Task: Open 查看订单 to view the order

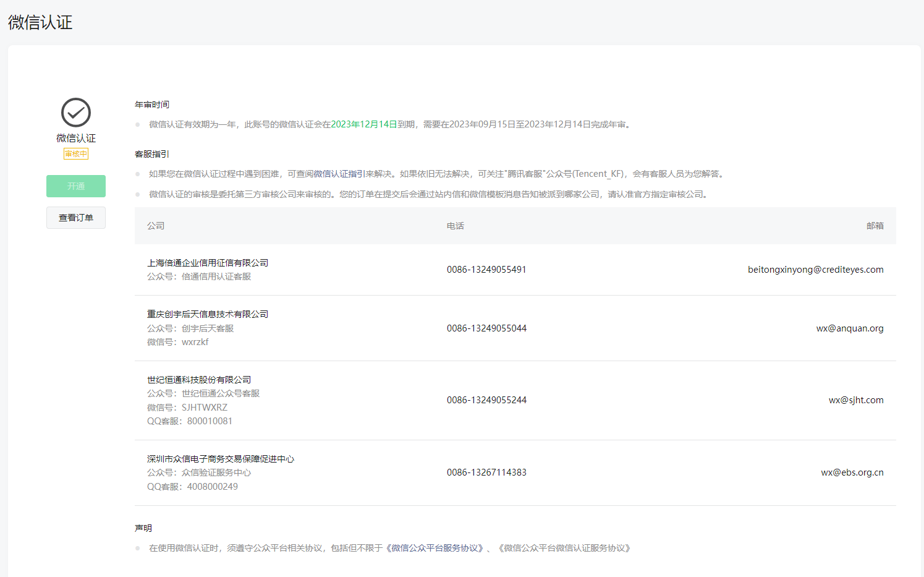Action: [x=76, y=218]
